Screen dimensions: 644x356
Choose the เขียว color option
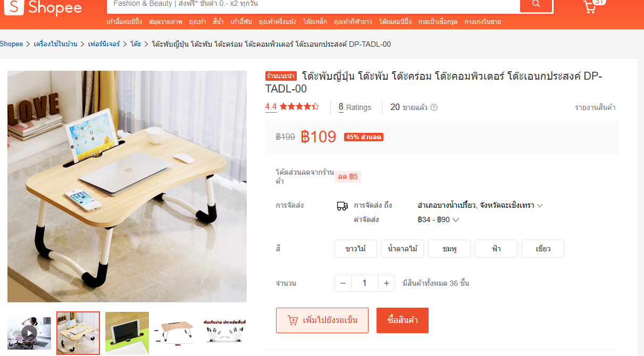pos(543,249)
